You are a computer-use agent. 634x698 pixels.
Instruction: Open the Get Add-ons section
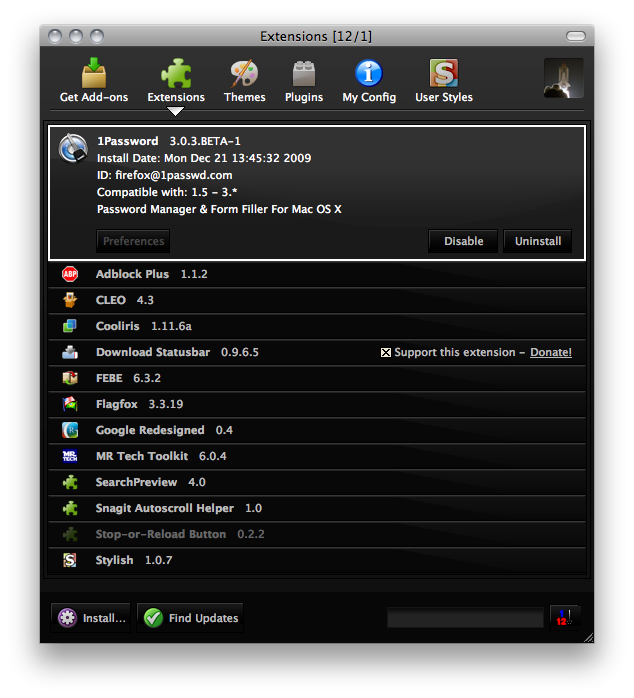[94, 80]
